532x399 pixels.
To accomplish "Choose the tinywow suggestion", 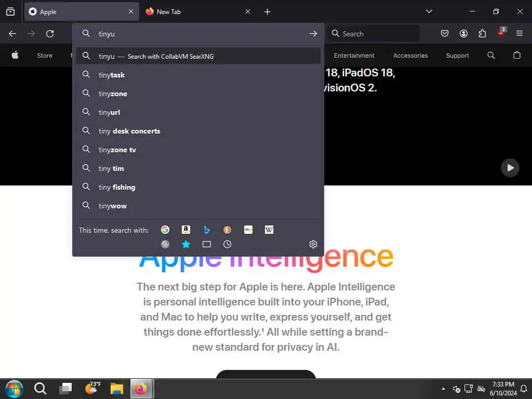I will click(198, 206).
